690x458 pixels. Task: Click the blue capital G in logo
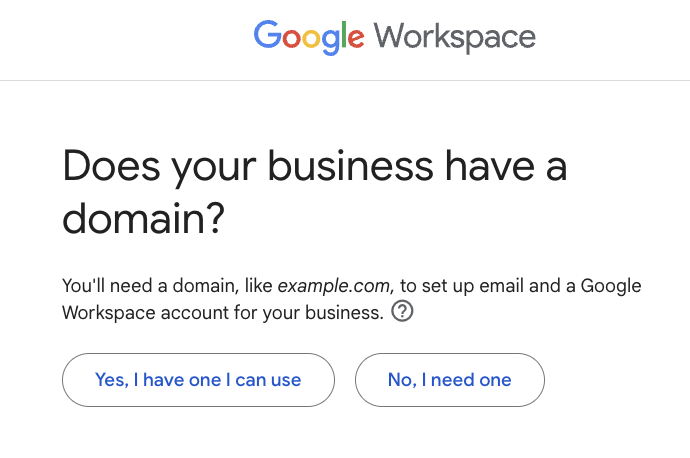pyautogui.click(x=267, y=37)
